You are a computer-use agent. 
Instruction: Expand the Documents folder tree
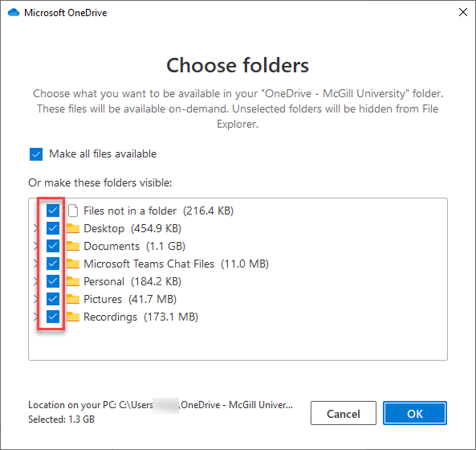34,246
